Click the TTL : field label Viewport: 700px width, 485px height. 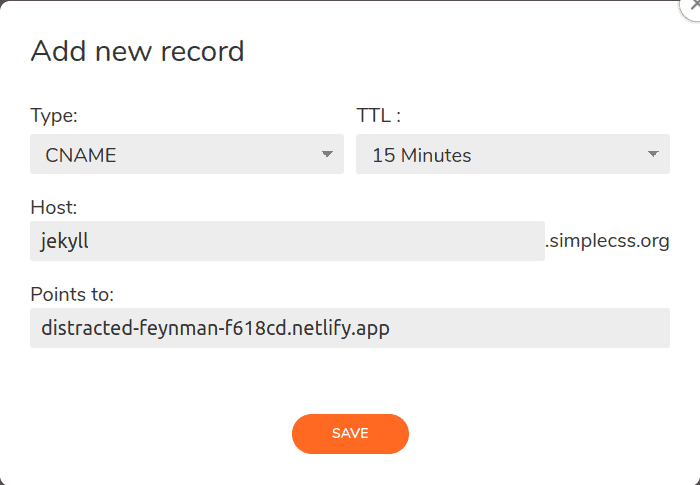click(x=379, y=116)
